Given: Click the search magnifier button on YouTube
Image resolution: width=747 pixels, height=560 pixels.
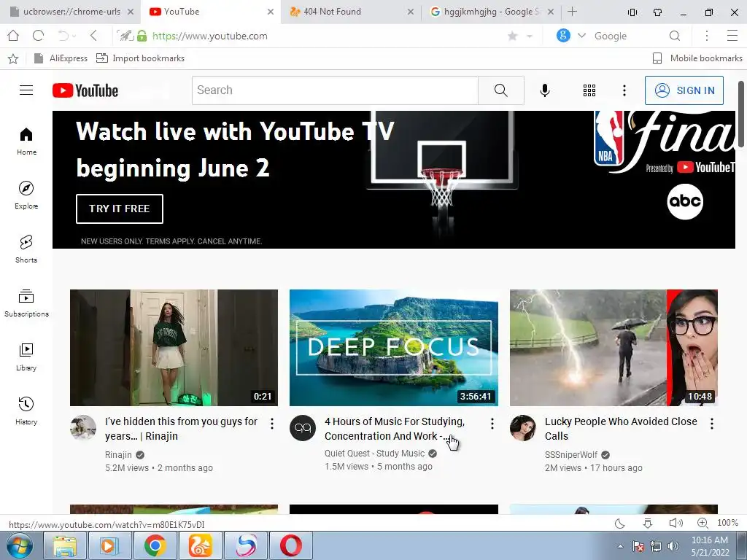Looking at the screenshot, I should (x=500, y=90).
